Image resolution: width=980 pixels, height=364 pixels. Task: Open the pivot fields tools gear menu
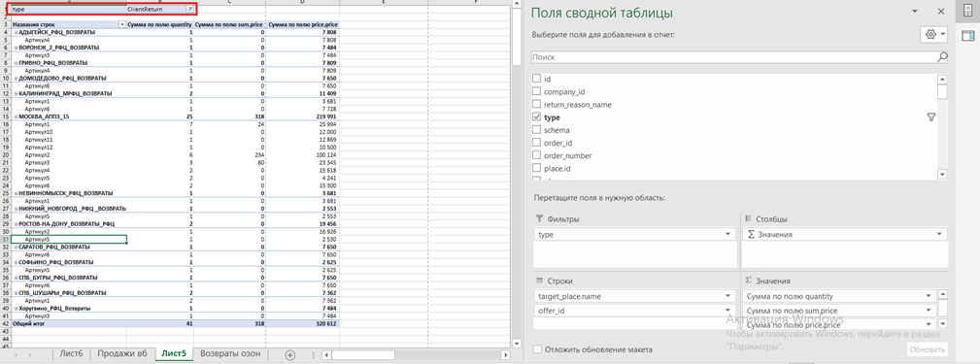point(934,34)
